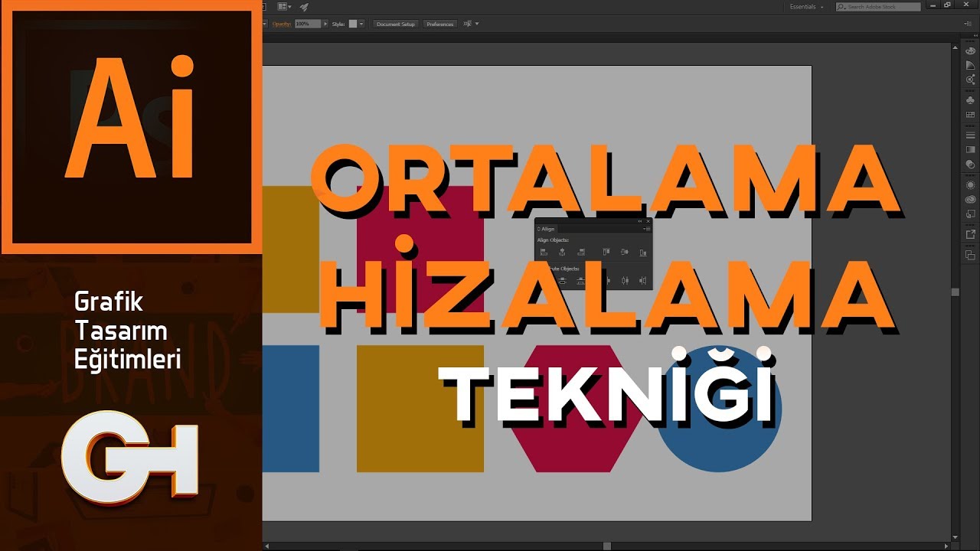The image size is (980, 551).
Task: Open the Color Guide panel icon
Action: 970,65
